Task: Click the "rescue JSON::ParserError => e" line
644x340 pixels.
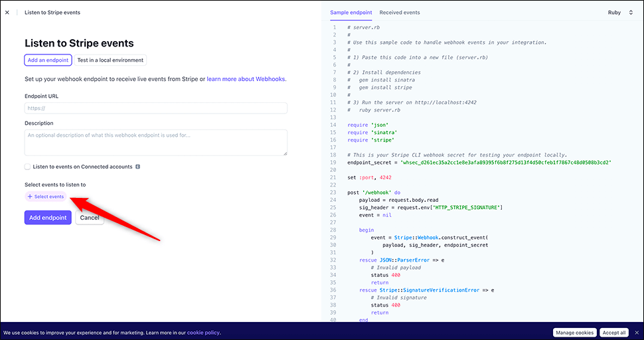Action: pyautogui.click(x=402, y=260)
